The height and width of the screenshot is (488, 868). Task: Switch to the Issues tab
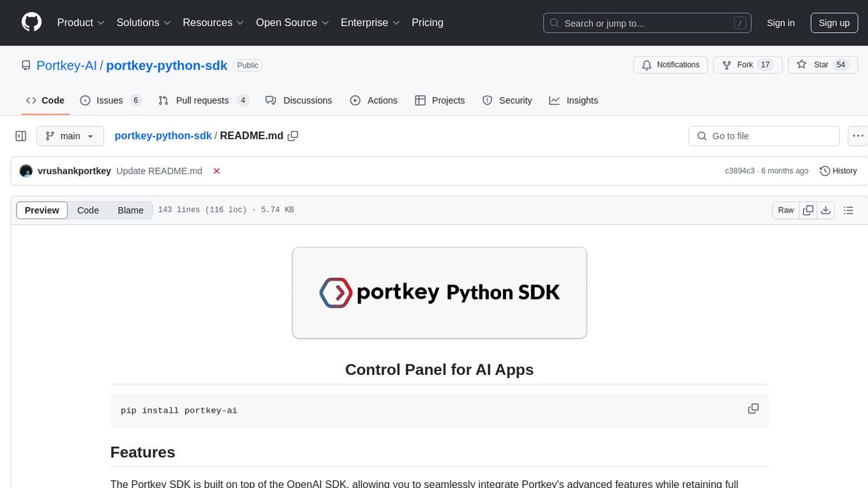point(110,100)
